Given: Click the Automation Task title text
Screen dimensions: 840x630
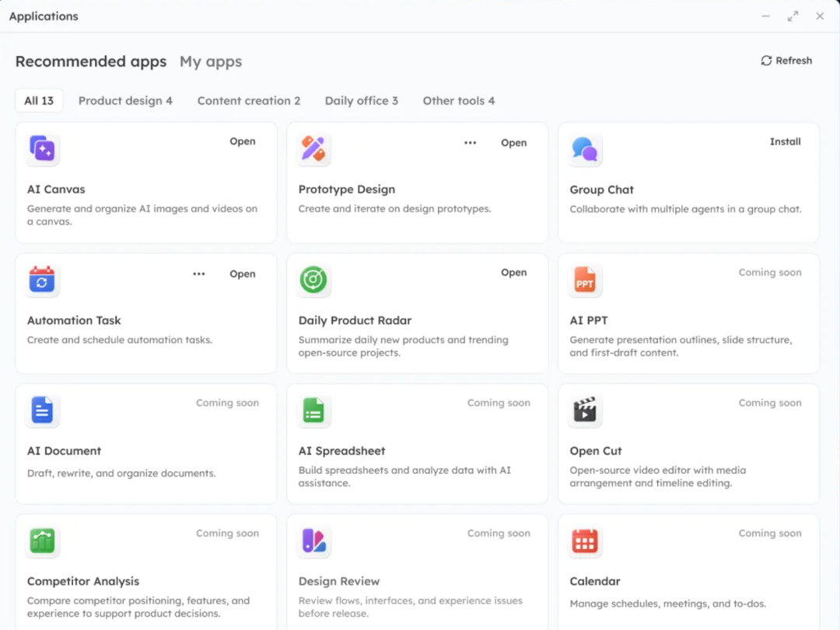Looking at the screenshot, I should [x=74, y=320].
